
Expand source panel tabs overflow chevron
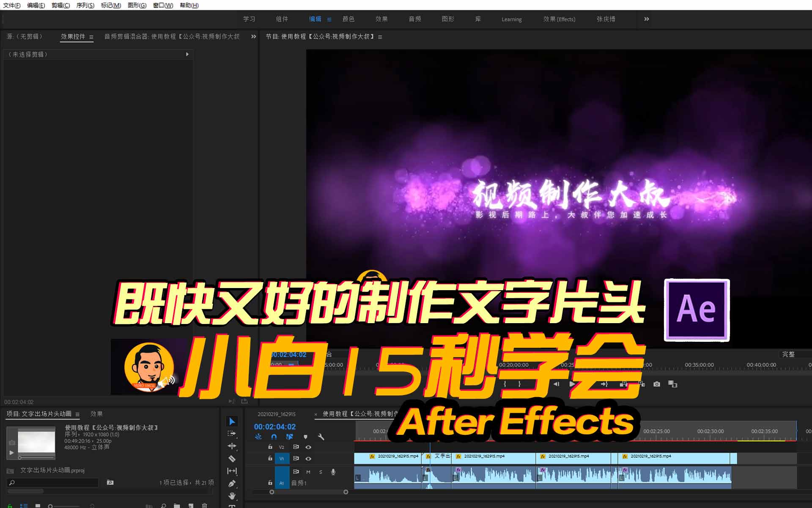coord(253,36)
